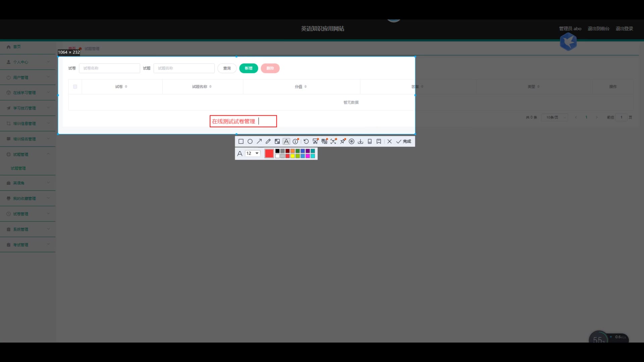
Task: Pin screenshot to screen
Action: [x=342, y=141]
